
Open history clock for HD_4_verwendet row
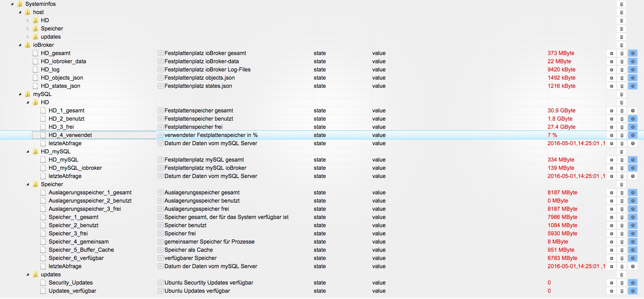(633, 135)
